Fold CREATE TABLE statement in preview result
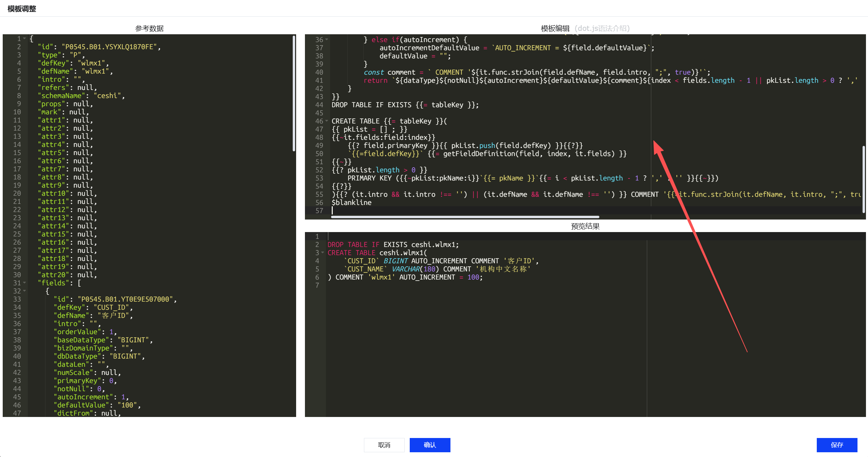 [323, 253]
